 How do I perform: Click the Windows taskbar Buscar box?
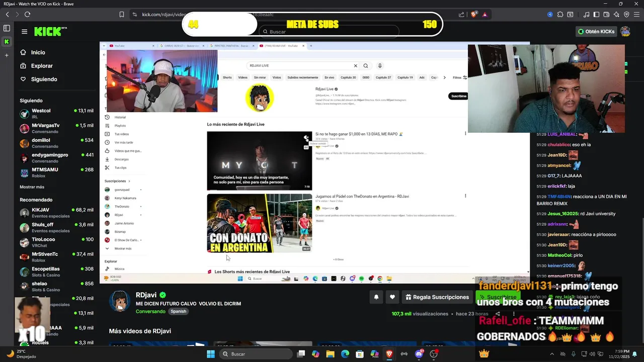pyautogui.click(x=256, y=354)
